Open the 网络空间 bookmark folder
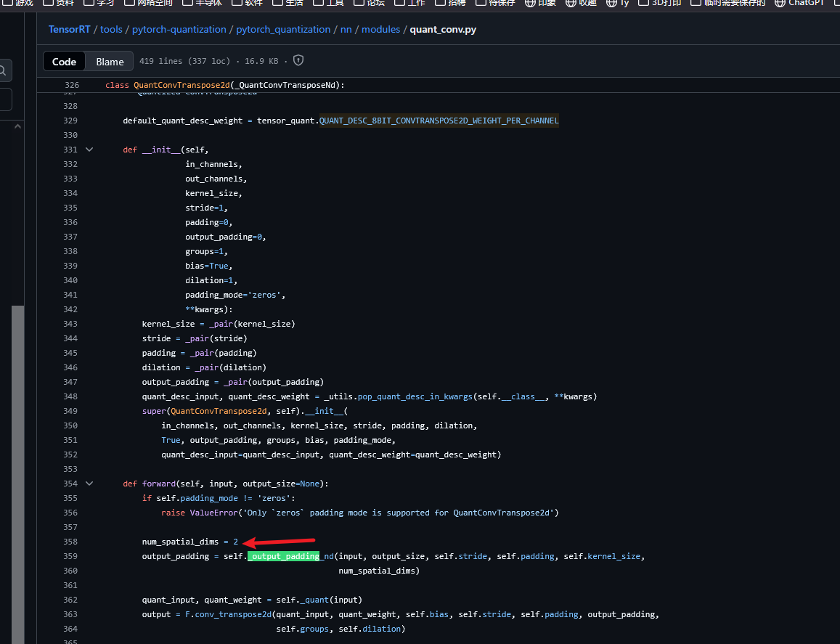The width and height of the screenshot is (840, 644). click(147, 3)
